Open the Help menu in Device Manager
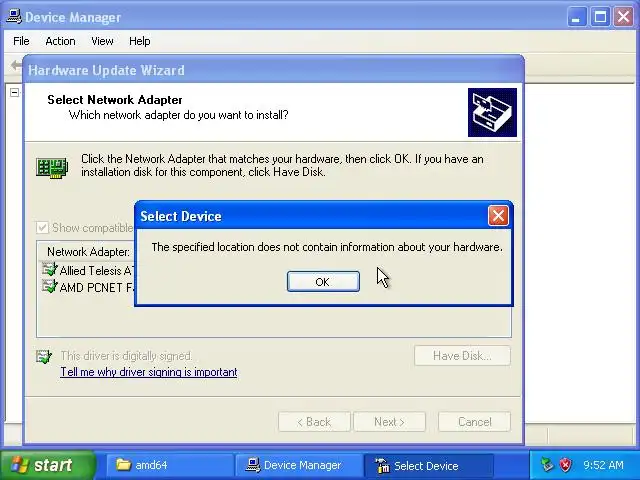The width and height of the screenshot is (640, 480). click(140, 41)
